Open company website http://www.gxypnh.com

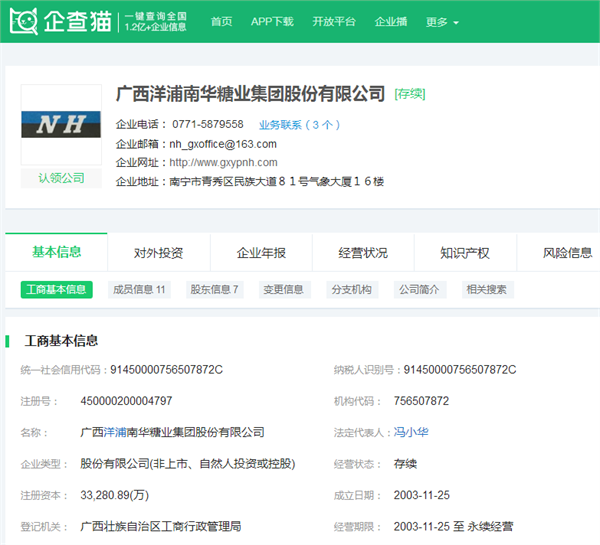[223, 162]
